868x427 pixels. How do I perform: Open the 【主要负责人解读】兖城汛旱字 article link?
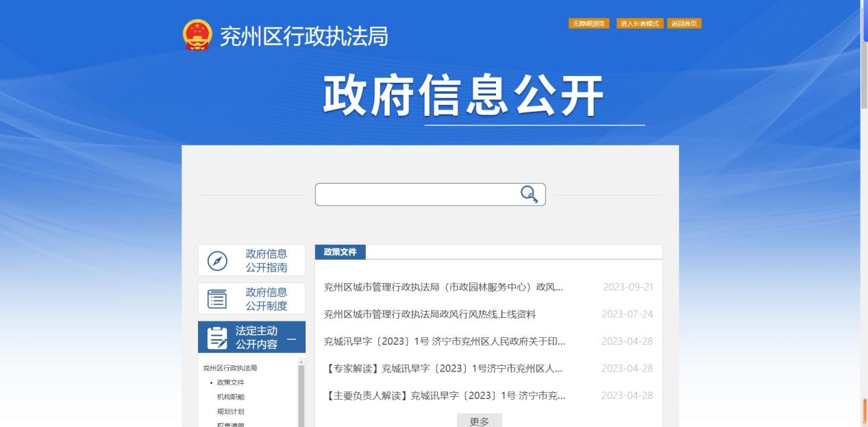pyautogui.click(x=445, y=395)
